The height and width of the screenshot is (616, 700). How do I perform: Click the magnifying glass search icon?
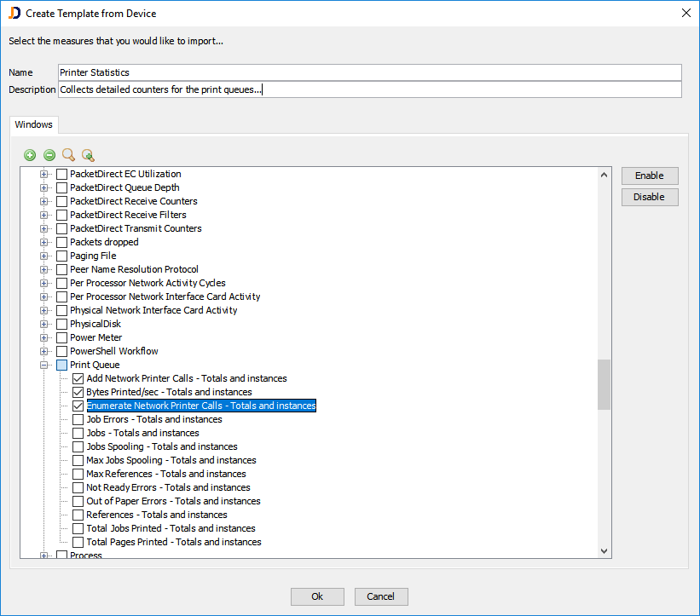[x=69, y=155]
